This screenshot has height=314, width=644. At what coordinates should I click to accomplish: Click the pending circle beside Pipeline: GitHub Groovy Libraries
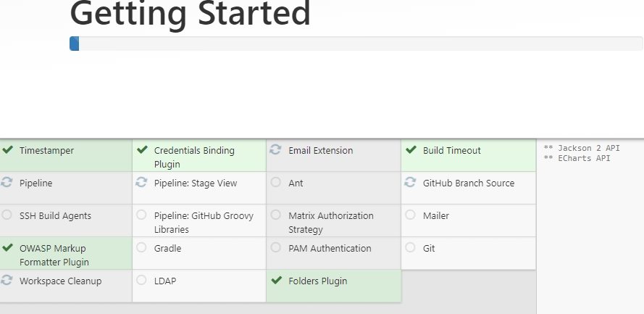141,215
